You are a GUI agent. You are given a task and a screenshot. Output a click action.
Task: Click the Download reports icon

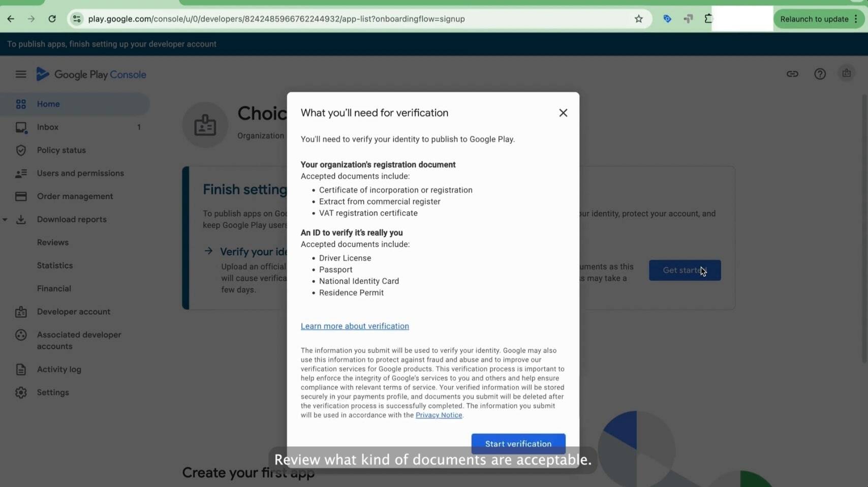20,220
